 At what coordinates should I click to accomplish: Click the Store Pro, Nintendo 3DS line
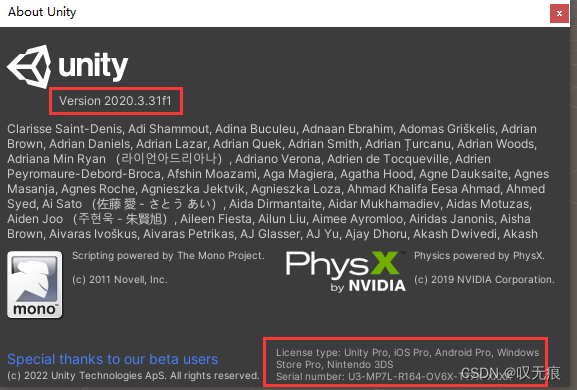pyautogui.click(x=334, y=365)
